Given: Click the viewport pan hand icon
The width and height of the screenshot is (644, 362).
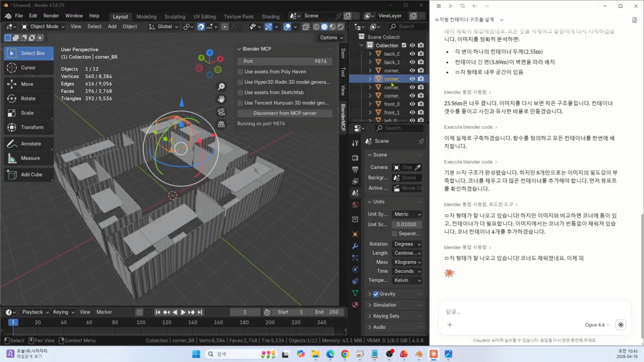Looking at the screenshot, I should point(221,99).
